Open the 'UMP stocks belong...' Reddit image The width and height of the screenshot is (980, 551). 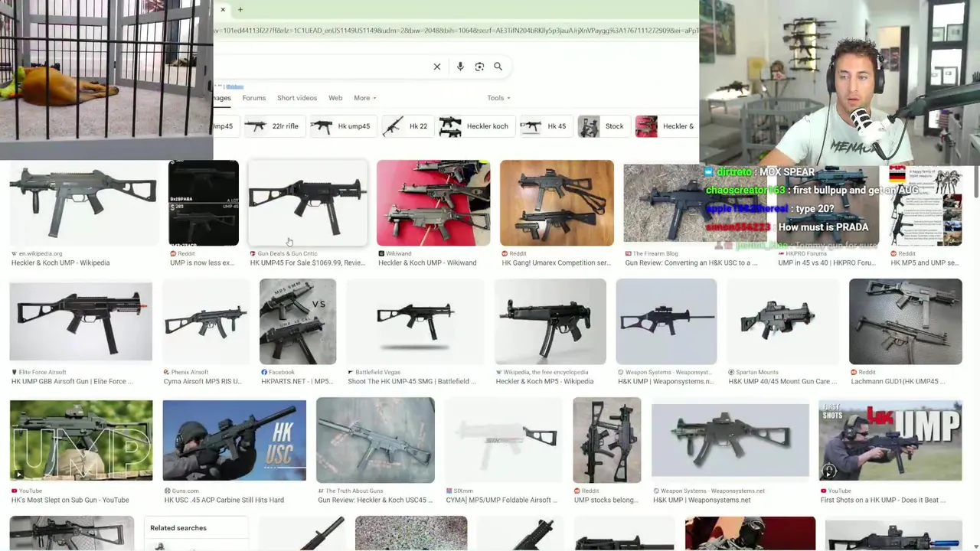coord(607,441)
